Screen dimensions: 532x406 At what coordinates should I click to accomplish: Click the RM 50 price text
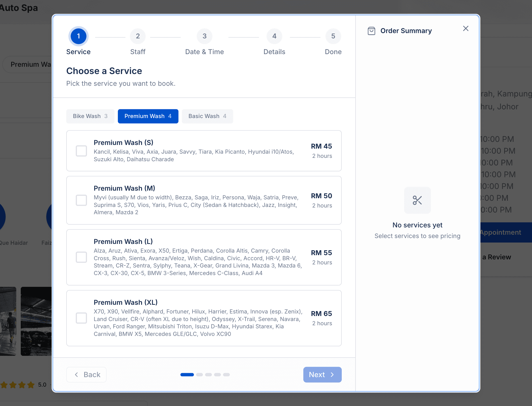pos(322,196)
